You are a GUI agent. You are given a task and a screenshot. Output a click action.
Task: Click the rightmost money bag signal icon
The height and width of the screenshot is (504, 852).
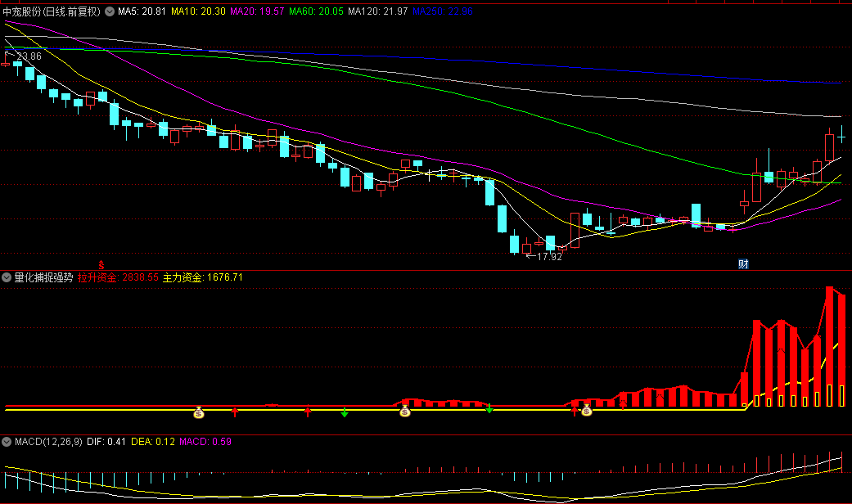586,410
